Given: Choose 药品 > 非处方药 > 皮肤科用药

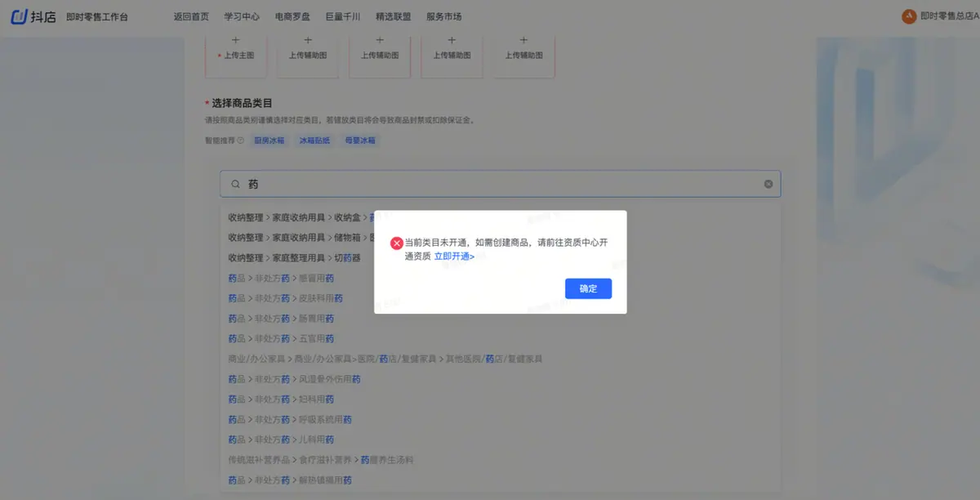Looking at the screenshot, I should coord(286,298).
